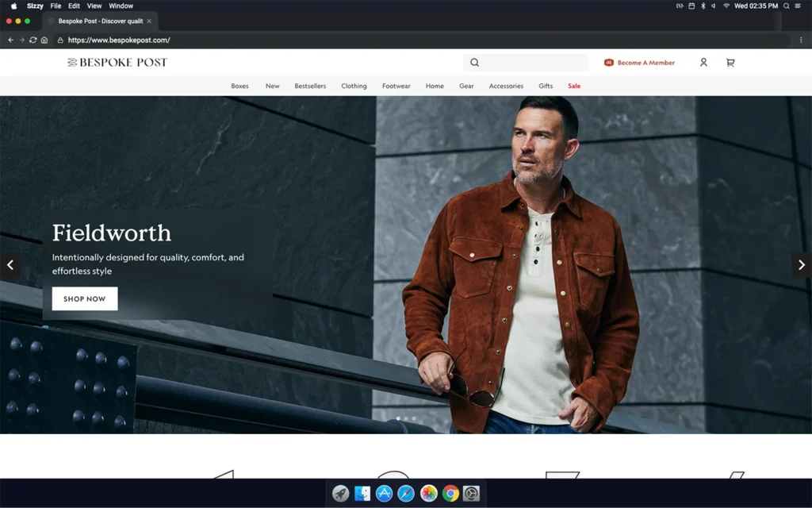The width and height of the screenshot is (812, 508).
Task: Click the user account icon
Action: [x=703, y=63]
